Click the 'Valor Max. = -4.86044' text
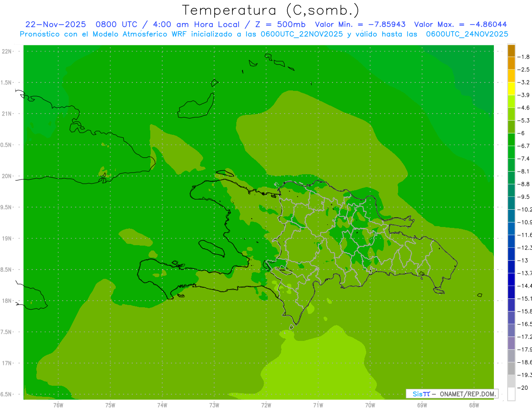The height and width of the screenshot is (411, 532). click(x=460, y=24)
